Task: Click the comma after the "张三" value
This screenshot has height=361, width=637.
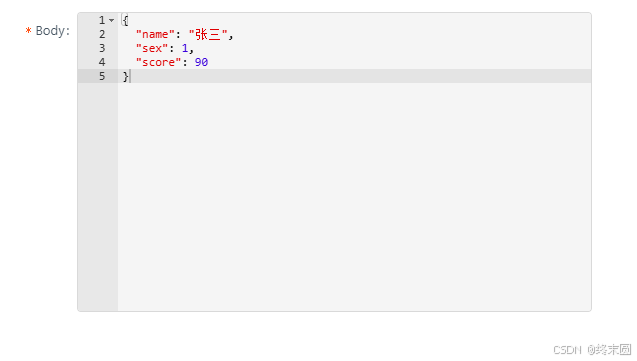Action: pos(231,37)
